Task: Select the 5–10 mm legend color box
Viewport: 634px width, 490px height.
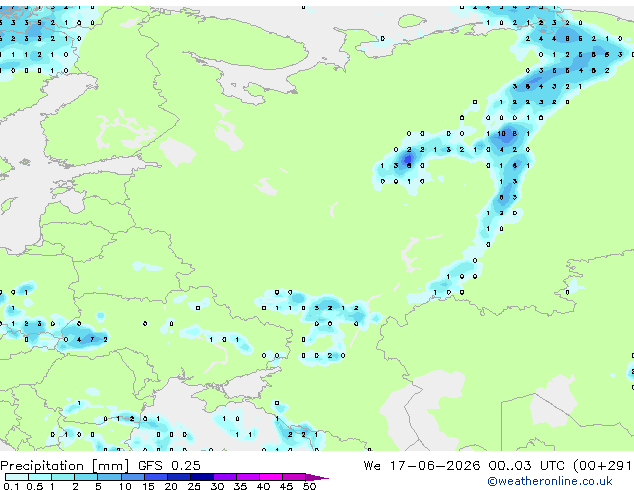Action: click(109, 477)
